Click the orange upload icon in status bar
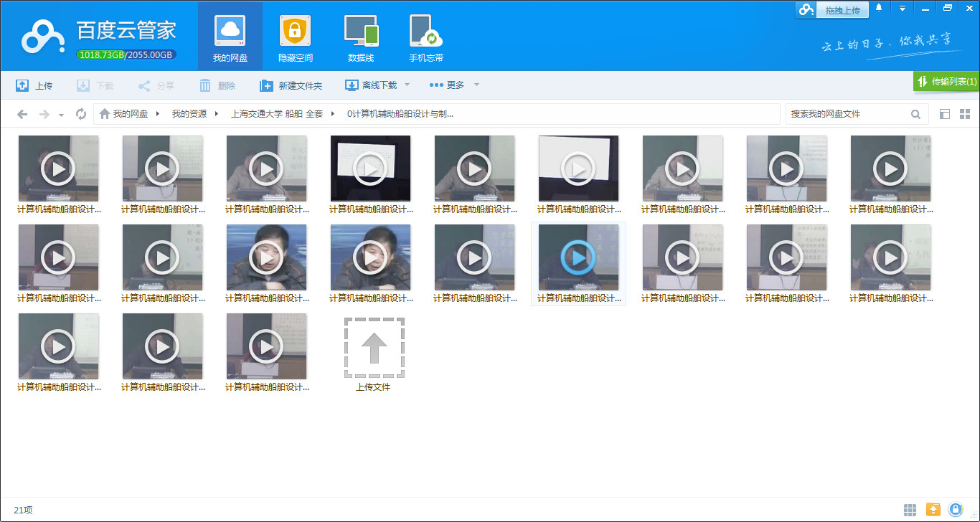This screenshot has height=522, width=980. [933, 510]
